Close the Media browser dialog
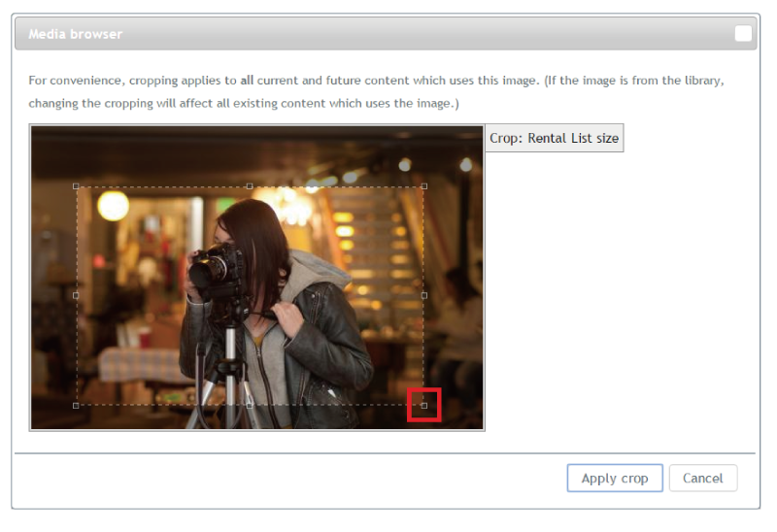The image size is (777, 532). pos(743,34)
